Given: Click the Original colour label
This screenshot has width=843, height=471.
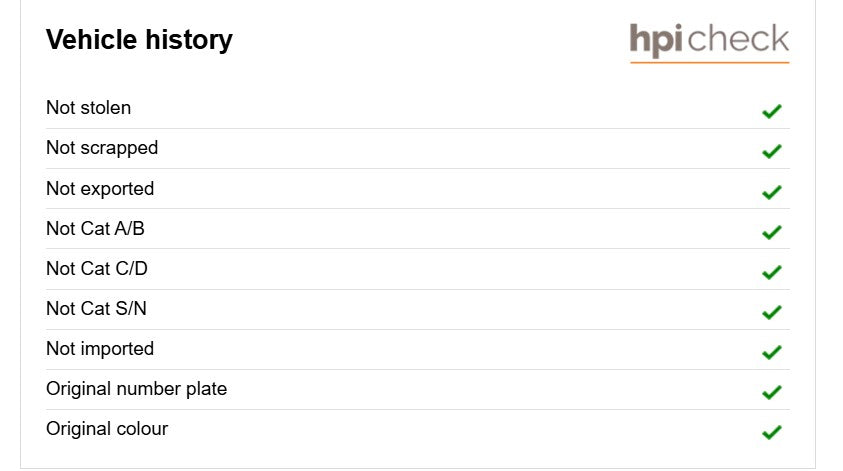Looking at the screenshot, I should click(107, 429).
